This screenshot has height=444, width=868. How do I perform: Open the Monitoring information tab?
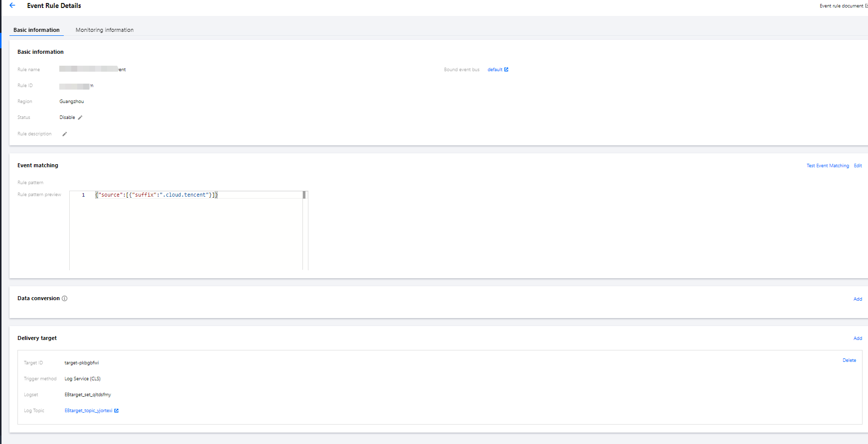[104, 30]
